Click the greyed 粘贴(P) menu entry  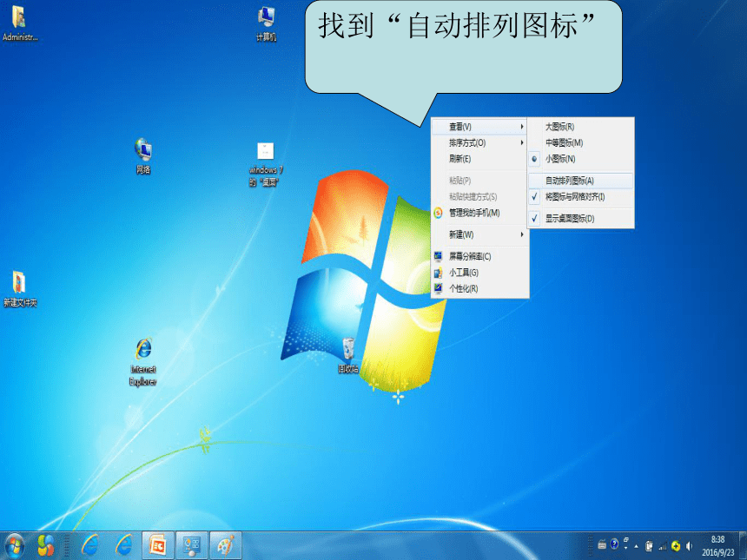[479, 181]
